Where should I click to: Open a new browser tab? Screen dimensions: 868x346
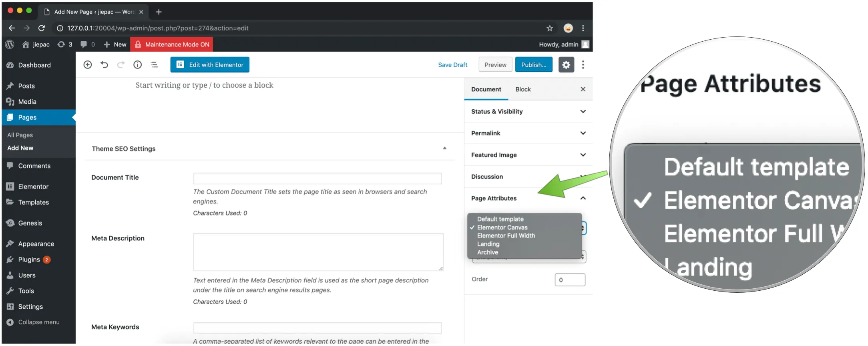click(x=159, y=12)
